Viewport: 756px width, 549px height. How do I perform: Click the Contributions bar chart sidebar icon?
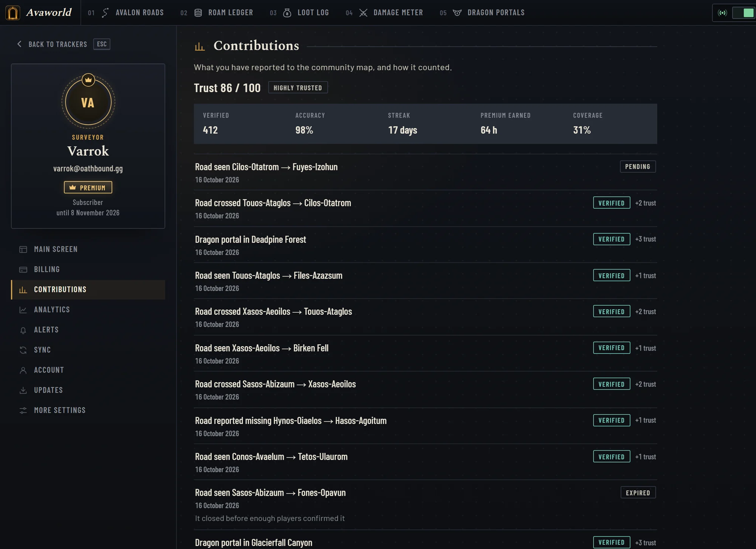pyautogui.click(x=23, y=290)
